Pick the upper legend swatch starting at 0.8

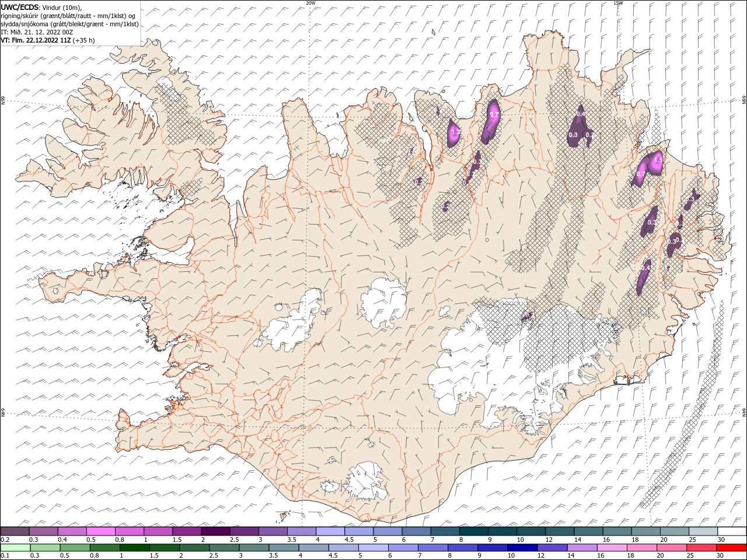tap(130, 531)
